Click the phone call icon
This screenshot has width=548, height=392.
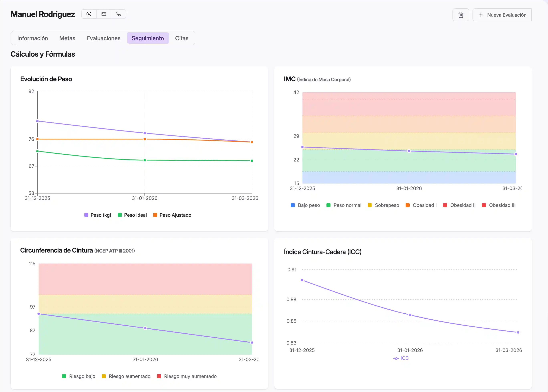[118, 14]
